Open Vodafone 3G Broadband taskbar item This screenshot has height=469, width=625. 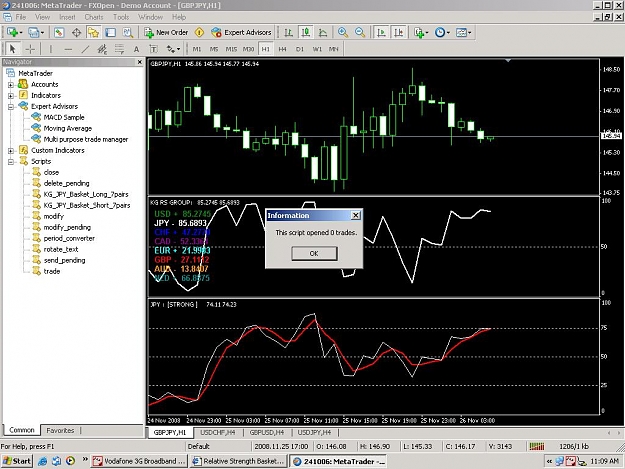point(139,461)
